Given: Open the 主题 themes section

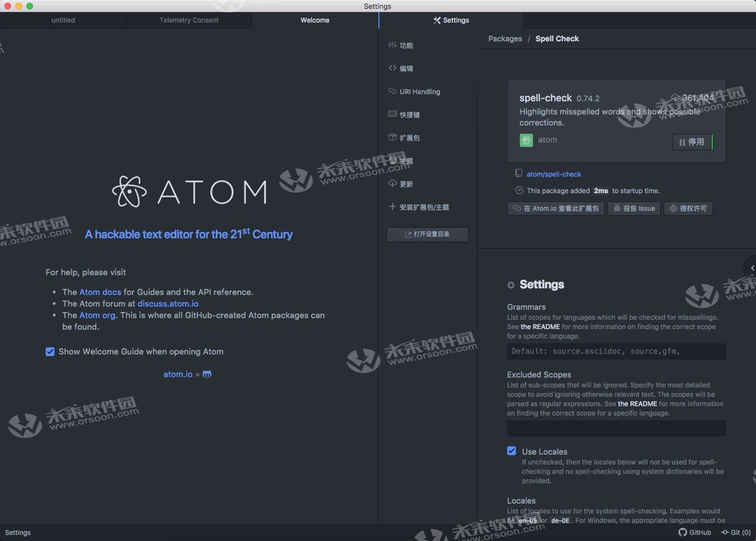Looking at the screenshot, I should coord(407,161).
